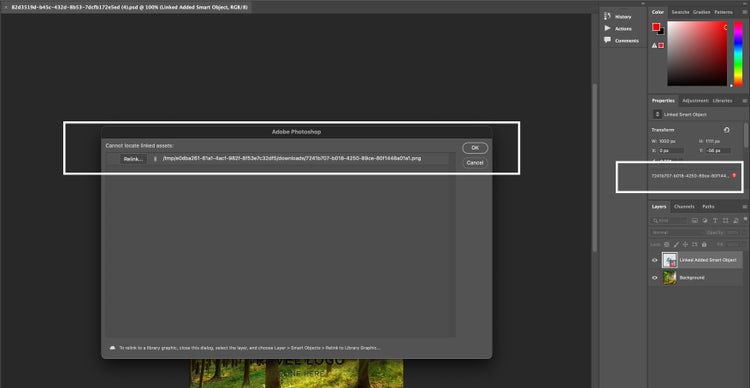
Task: Switch to the Gradients tab
Action: (x=701, y=12)
